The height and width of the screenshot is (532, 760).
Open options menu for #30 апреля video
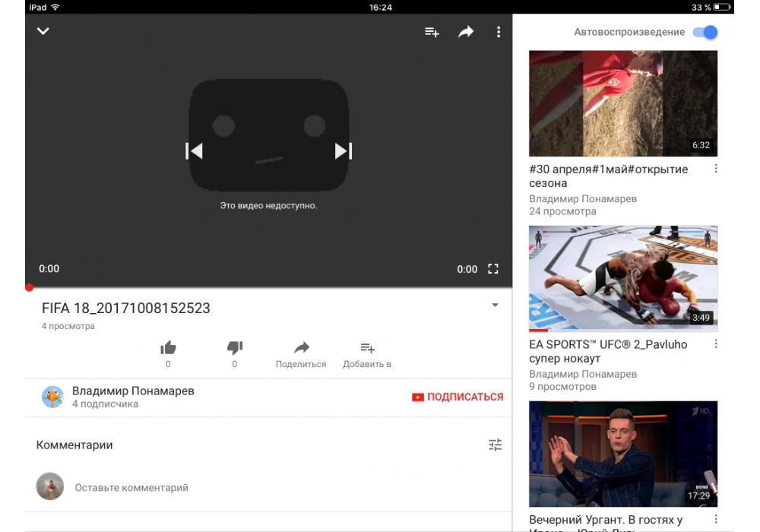[x=716, y=169]
